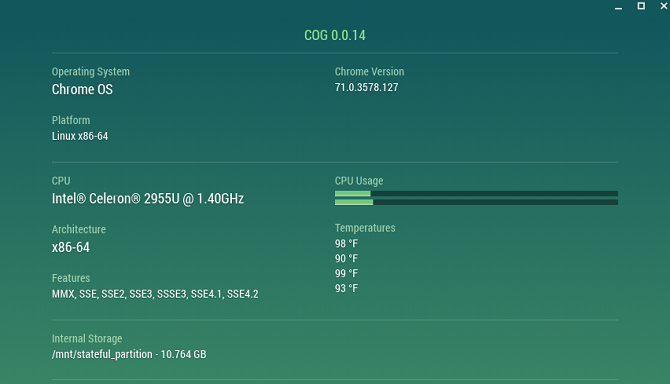Select the Chrome OS value

coord(82,89)
